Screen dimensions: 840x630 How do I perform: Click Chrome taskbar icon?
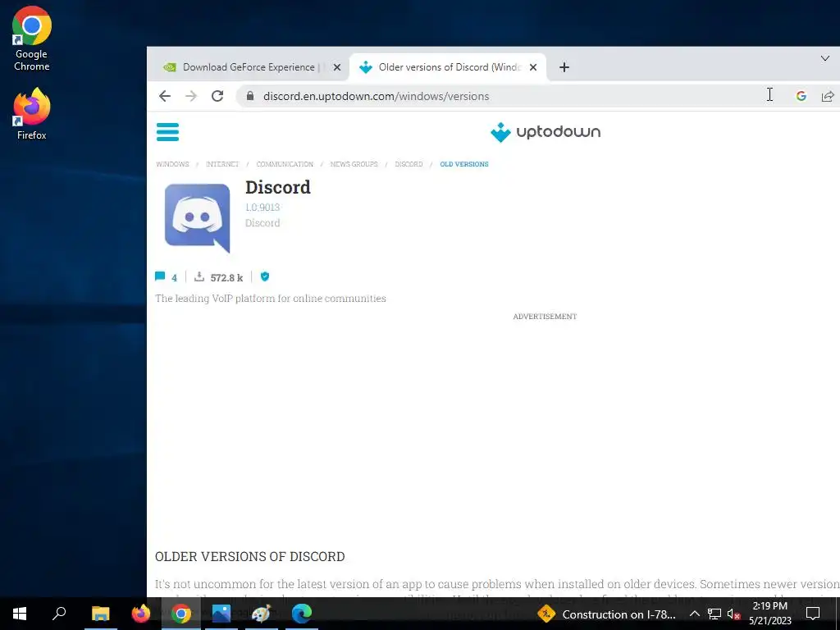coord(181,614)
